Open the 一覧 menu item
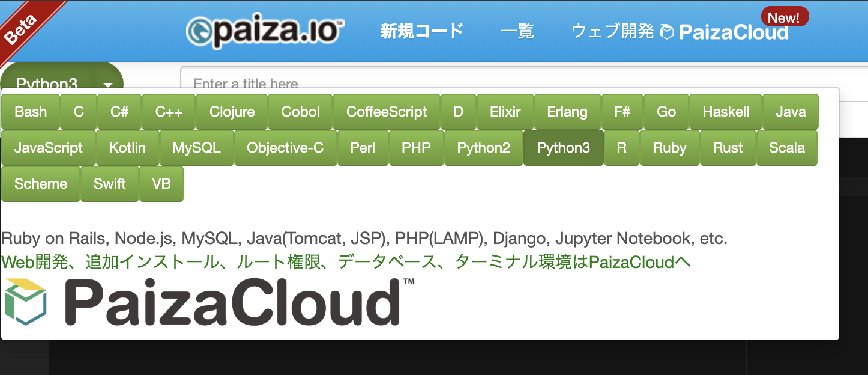868x375 pixels. coord(517,31)
